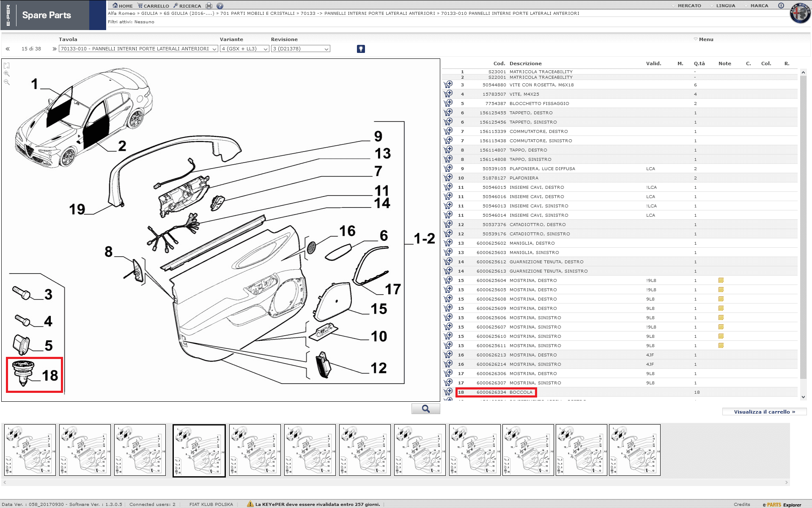Go to the next table with the » arrow
This screenshot has height=508, width=812.
pyautogui.click(x=55, y=49)
